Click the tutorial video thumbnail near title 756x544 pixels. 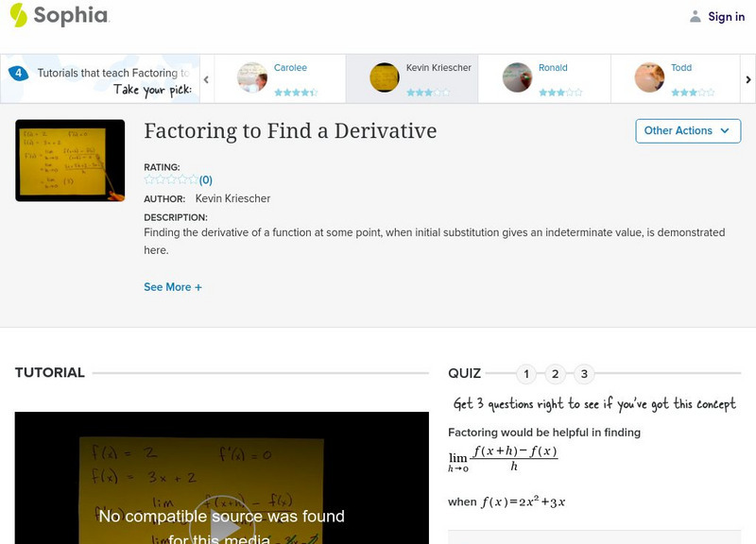coord(70,161)
